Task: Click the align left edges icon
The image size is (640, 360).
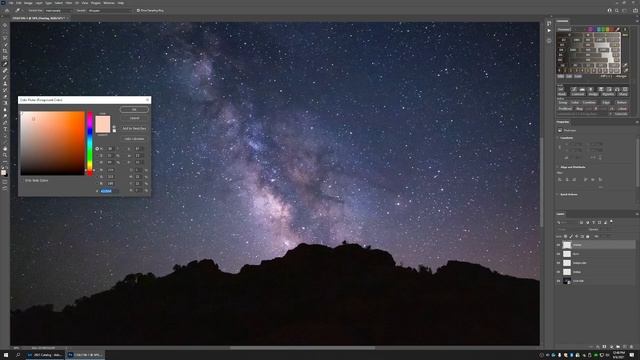Action: tap(560, 179)
